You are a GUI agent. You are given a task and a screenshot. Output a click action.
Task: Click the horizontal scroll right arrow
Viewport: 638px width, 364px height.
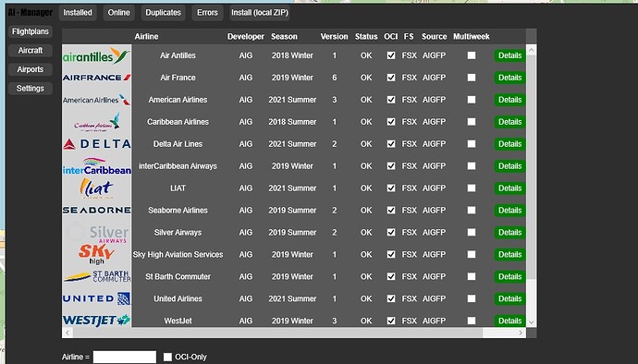(x=521, y=333)
